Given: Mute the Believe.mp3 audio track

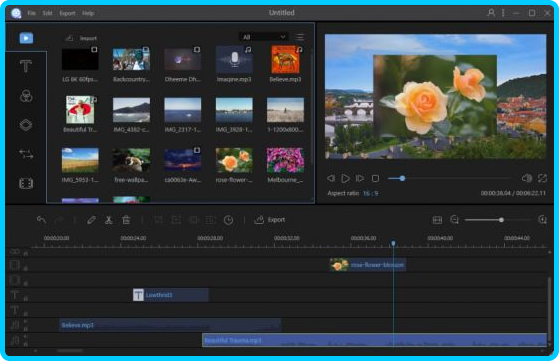Looking at the screenshot, I should click(x=25, y=321).
